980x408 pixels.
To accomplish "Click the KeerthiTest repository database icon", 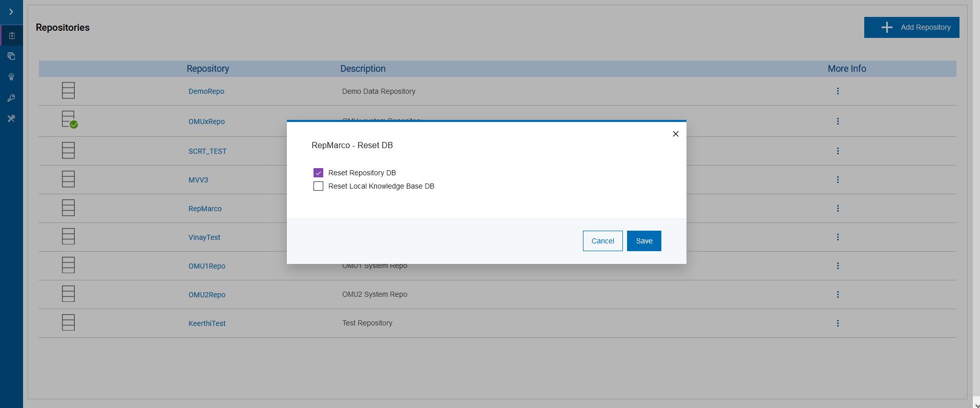I will (x=68, y=322).
